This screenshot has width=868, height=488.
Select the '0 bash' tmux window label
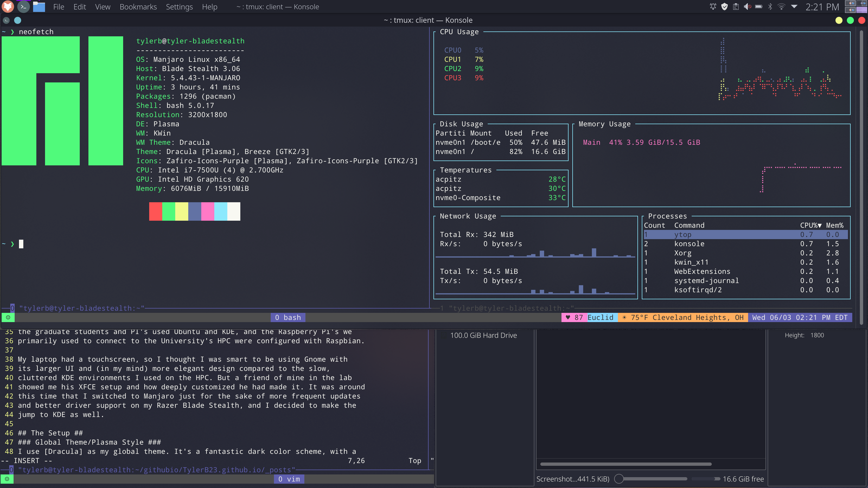pyautogui.click(x=288, y=317)
